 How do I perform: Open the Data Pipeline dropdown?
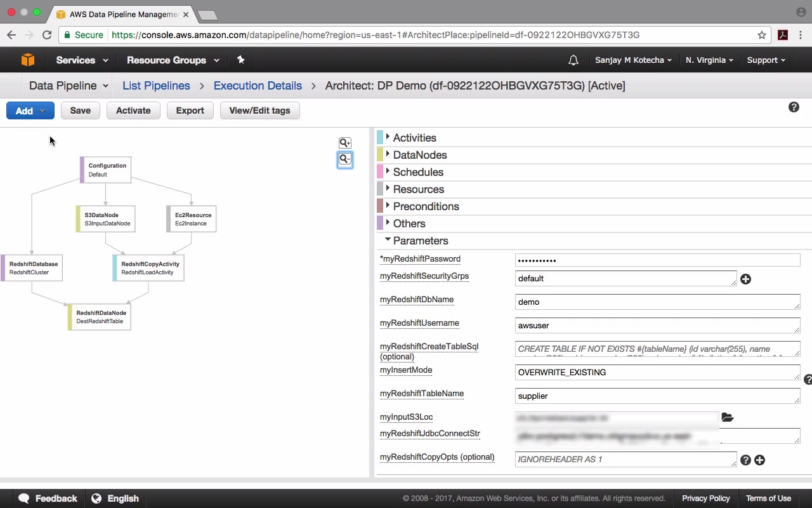pos(69,86)
